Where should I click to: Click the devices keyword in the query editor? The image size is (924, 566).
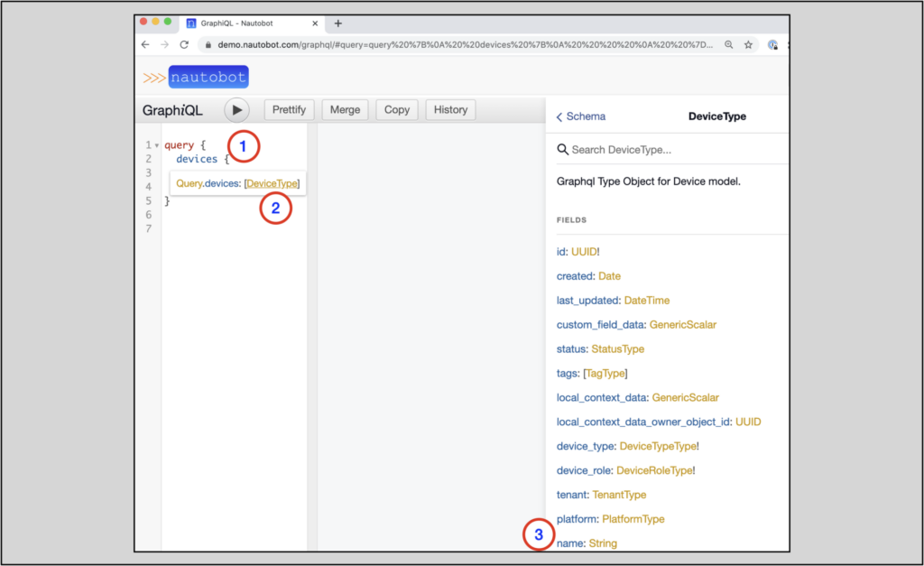point(197,159)
